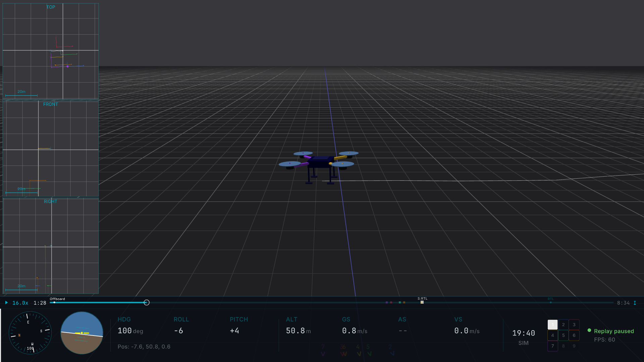This screenshot has height=362, width=644.
Task: Click the Replay paused text
Action: (614, 331)
